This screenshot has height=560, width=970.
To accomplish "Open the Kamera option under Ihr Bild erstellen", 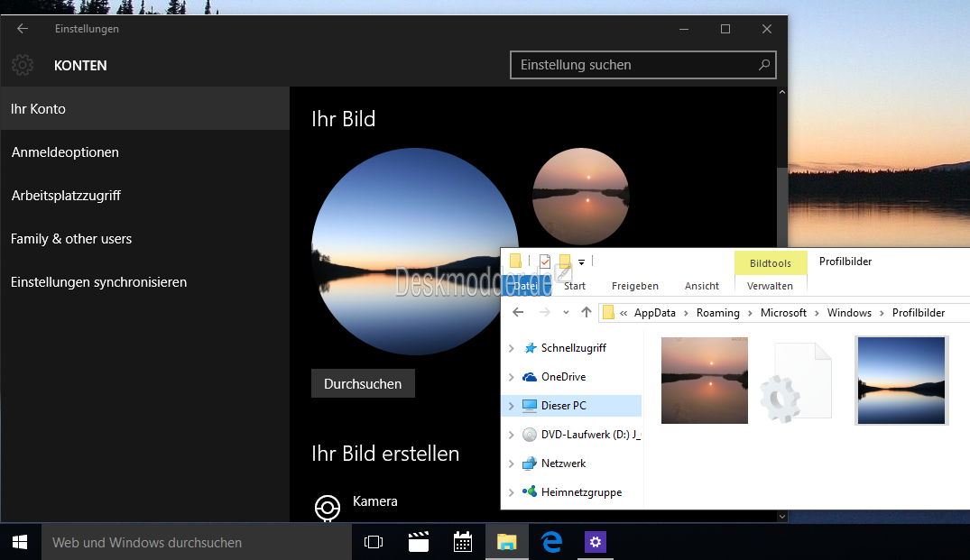I will coord(374,500).
